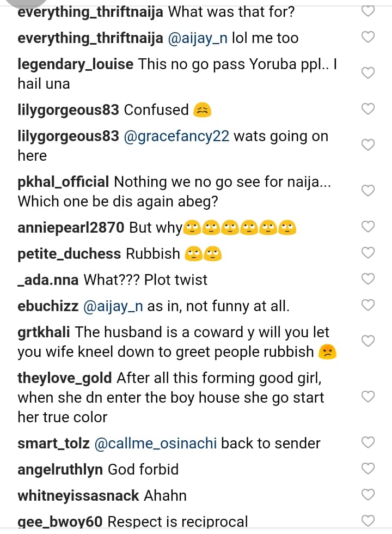
Task: Heart angelruthlyn's God forbid comment
Action: tap(369, 469)
